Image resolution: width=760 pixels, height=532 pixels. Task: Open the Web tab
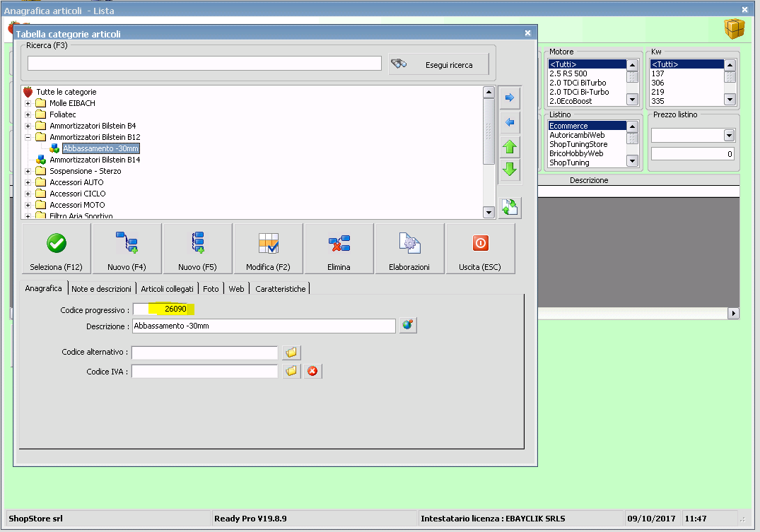coord(237,289)
